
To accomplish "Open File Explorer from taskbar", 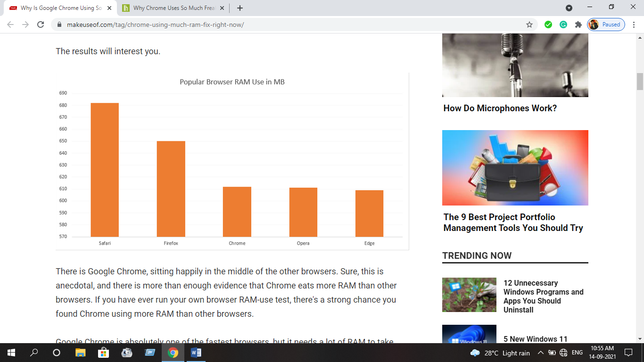I will pos(80,353).
